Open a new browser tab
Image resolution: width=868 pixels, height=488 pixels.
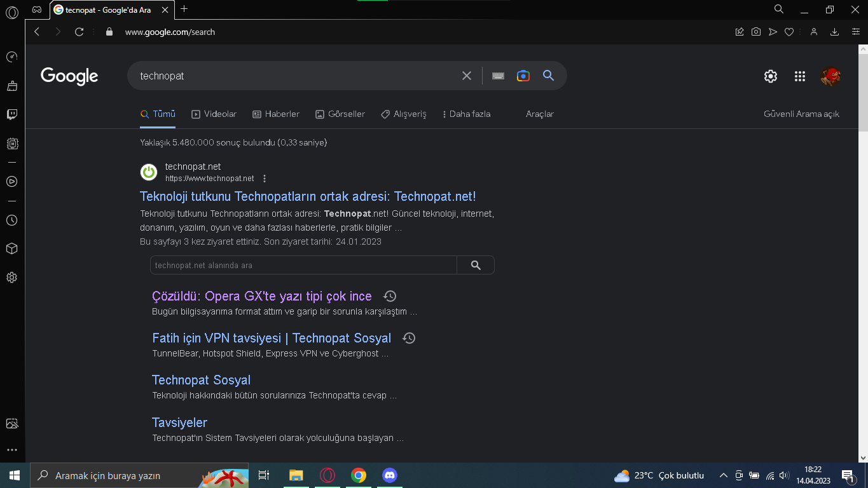(x=184, y=9)
